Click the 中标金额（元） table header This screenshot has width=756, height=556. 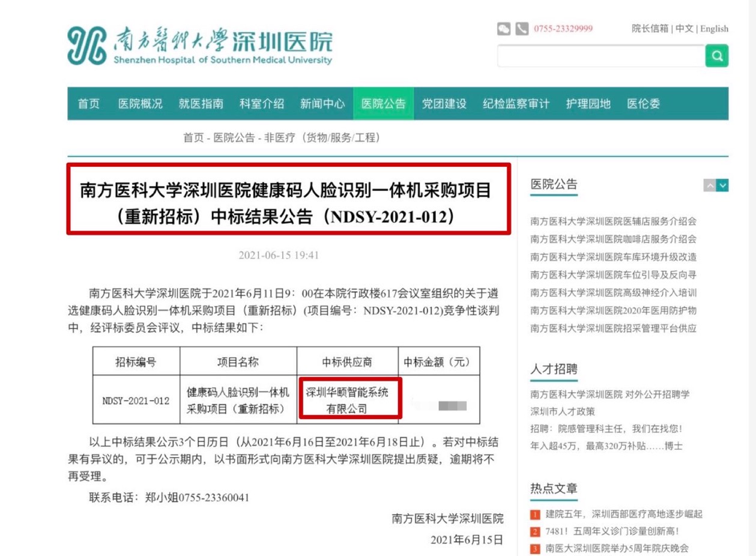click(439, 362)
